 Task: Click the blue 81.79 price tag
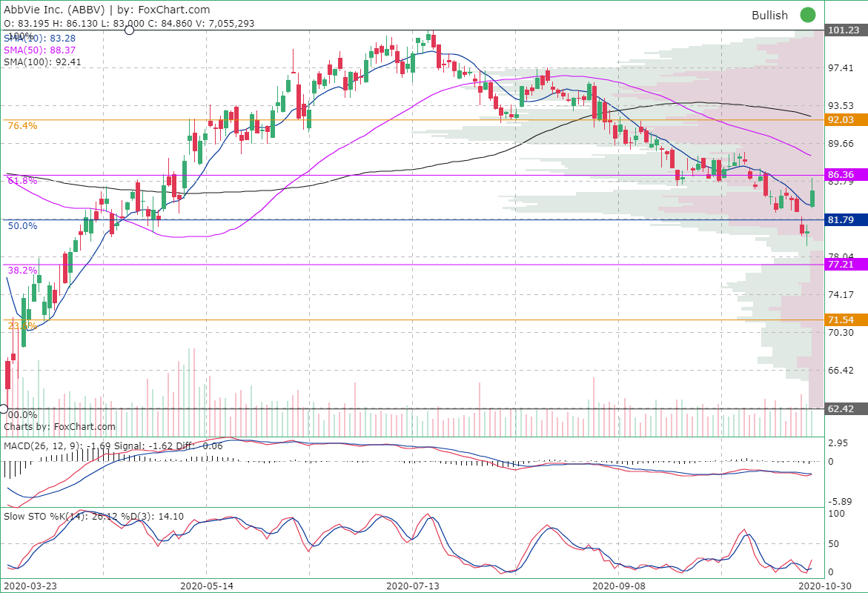coord(841,219)
